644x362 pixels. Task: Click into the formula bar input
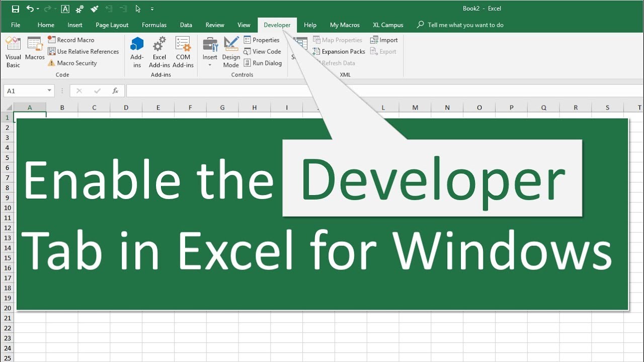coord(385,91)
